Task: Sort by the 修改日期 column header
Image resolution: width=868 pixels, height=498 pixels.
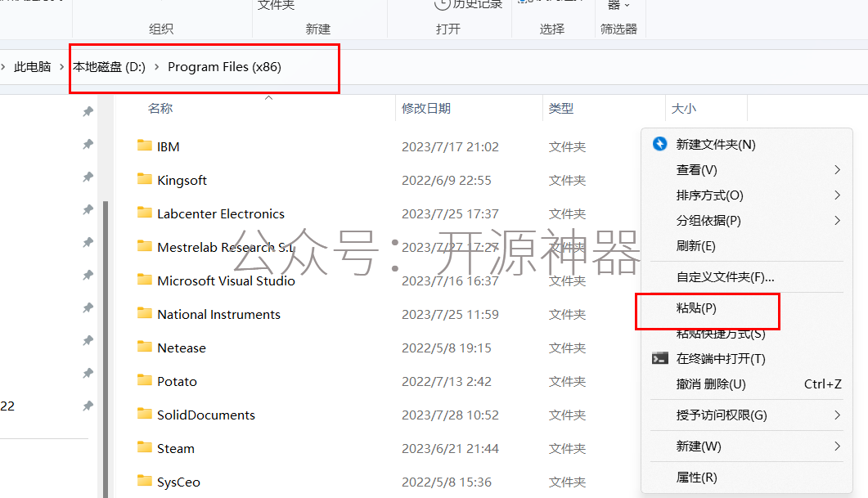Action: point(425,109)
